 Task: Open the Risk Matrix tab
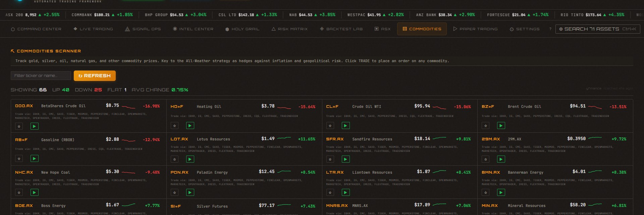[290, 29]
